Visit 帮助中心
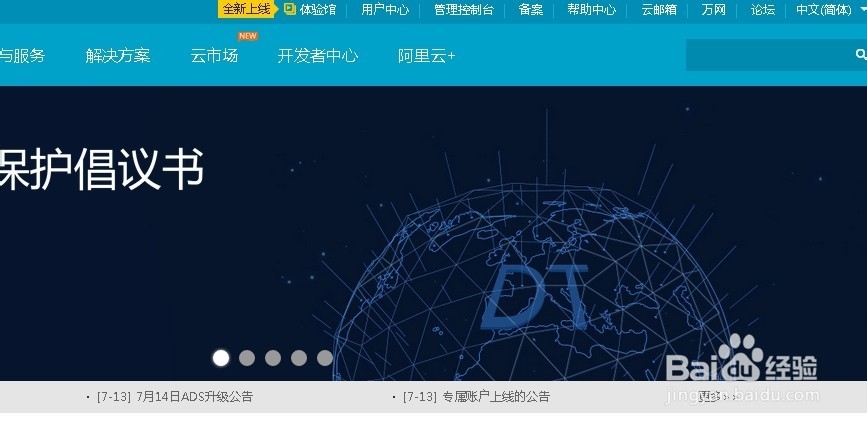Screen dimensions: 867x425 point(592,9)
